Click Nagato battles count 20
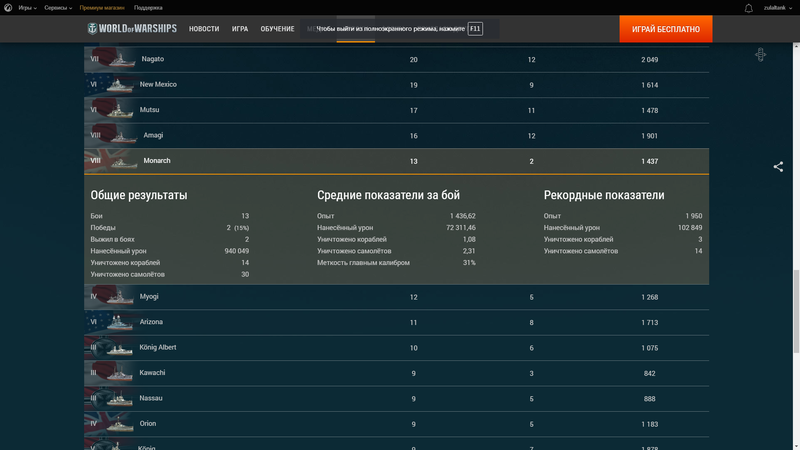The image size is (800, 450). 413,60
